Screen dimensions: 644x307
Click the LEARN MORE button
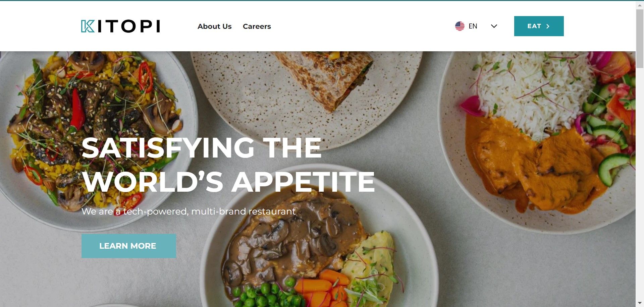pyautogui.click(x=128, y=246)
